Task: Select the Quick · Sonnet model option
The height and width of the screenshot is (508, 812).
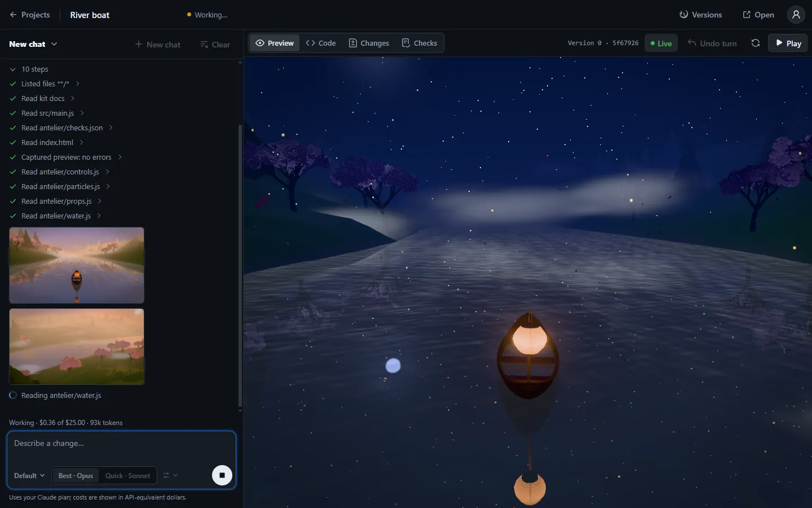Action: tap(127, 475)
